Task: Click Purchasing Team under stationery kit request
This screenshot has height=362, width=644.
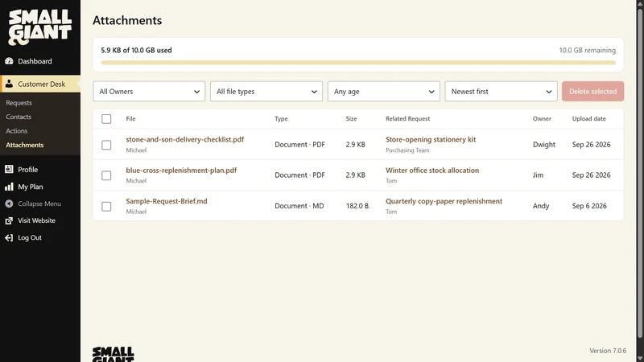Action: 407,150
